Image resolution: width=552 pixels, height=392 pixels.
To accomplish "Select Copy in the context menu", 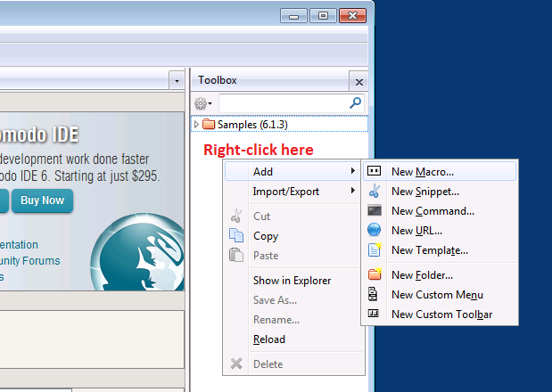I will [x=293, y=236].
